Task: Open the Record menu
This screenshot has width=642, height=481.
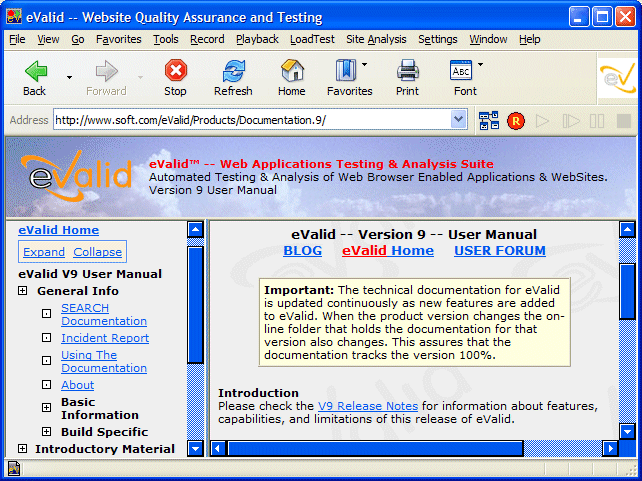Action: pyautogui.click(x=207, y=39)
